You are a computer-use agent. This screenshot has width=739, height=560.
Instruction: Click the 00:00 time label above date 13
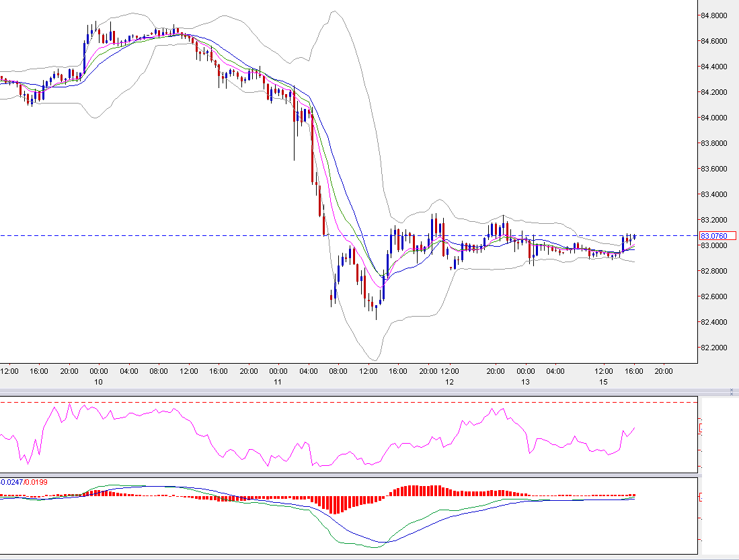(525, 371)
